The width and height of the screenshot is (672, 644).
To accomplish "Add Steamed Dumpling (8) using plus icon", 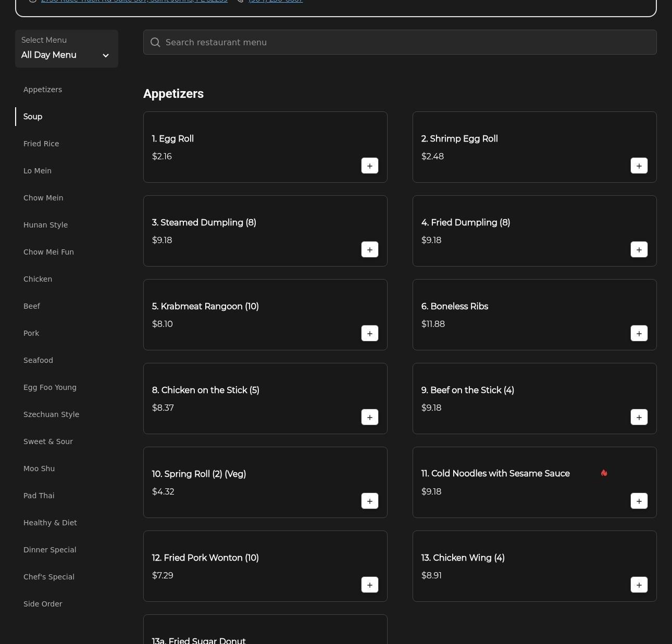I will pyautogui.click(x=369, y=249).
